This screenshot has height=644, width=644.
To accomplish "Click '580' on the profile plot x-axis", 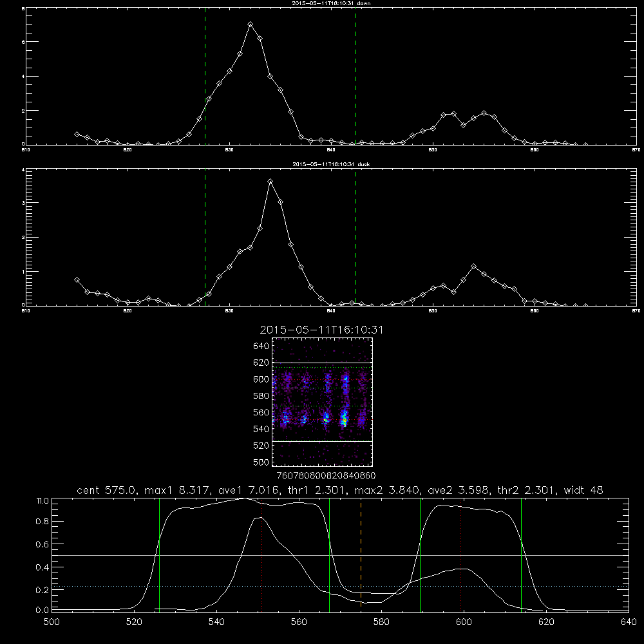I will [x=381, y=622].
